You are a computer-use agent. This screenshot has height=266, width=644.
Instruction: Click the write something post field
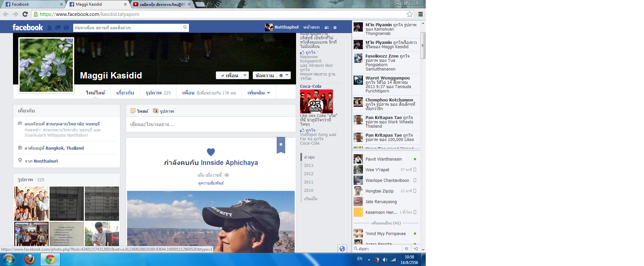(211, 124)
